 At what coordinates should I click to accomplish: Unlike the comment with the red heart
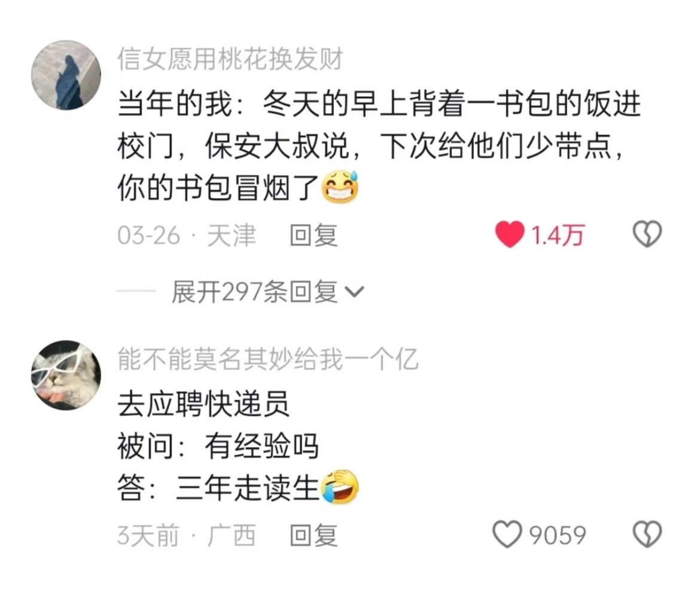coord(509,234)
